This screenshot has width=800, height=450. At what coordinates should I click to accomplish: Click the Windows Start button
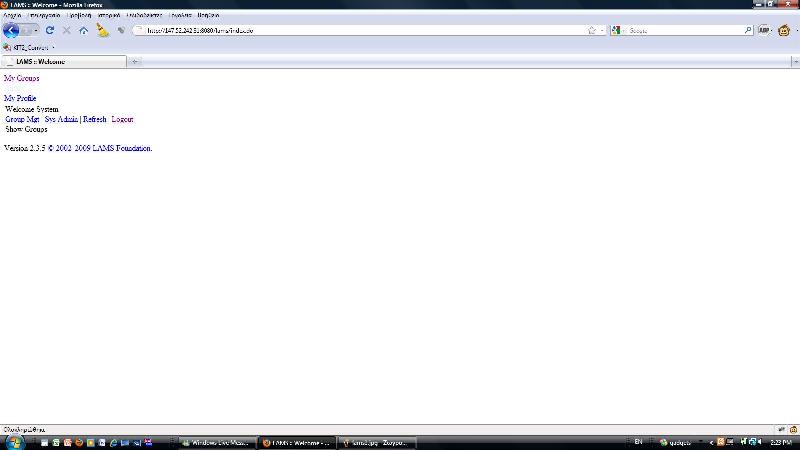13,442
